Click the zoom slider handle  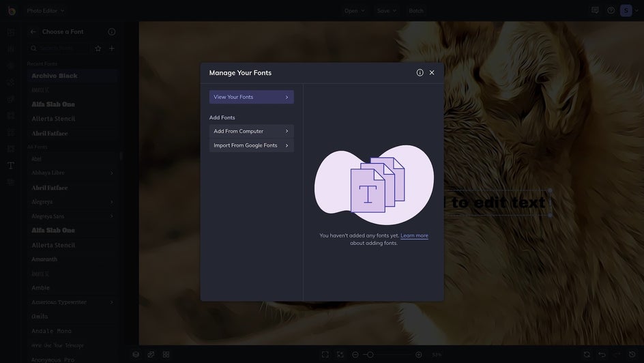(x=370, y=354)
